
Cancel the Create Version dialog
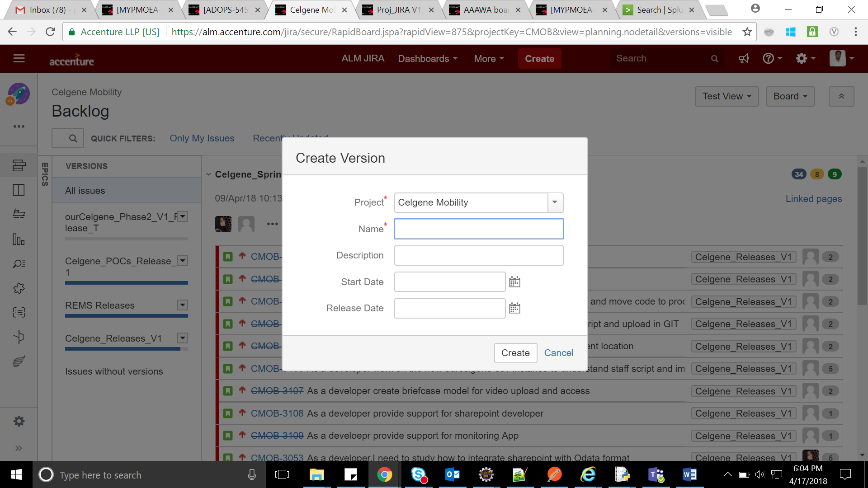[x=558, y=353]
